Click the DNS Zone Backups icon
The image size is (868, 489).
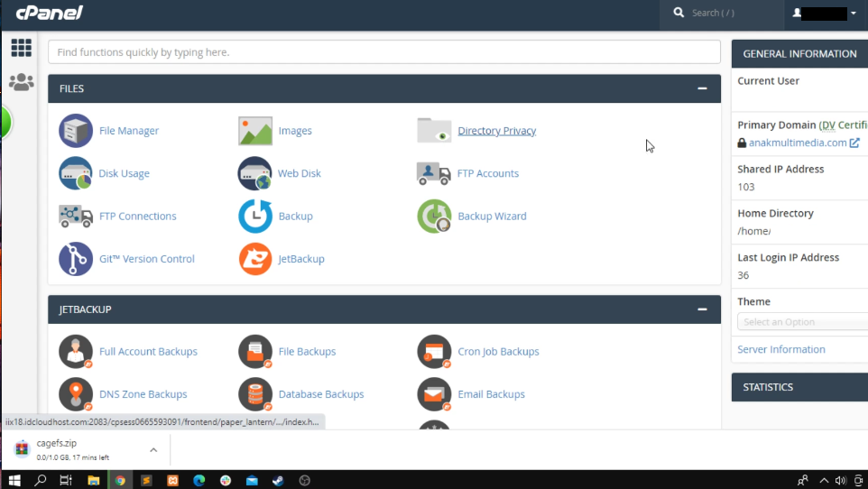point(76,394)
